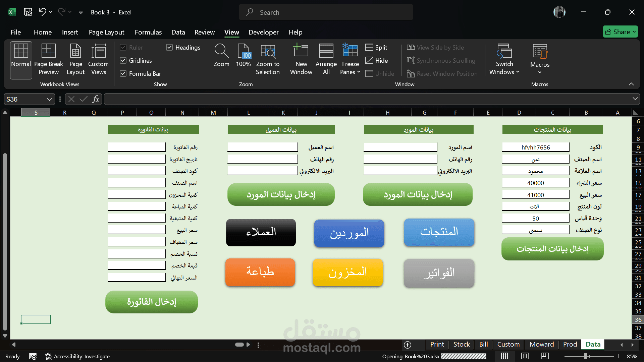Click Select All corner triangle

[635, 113]
